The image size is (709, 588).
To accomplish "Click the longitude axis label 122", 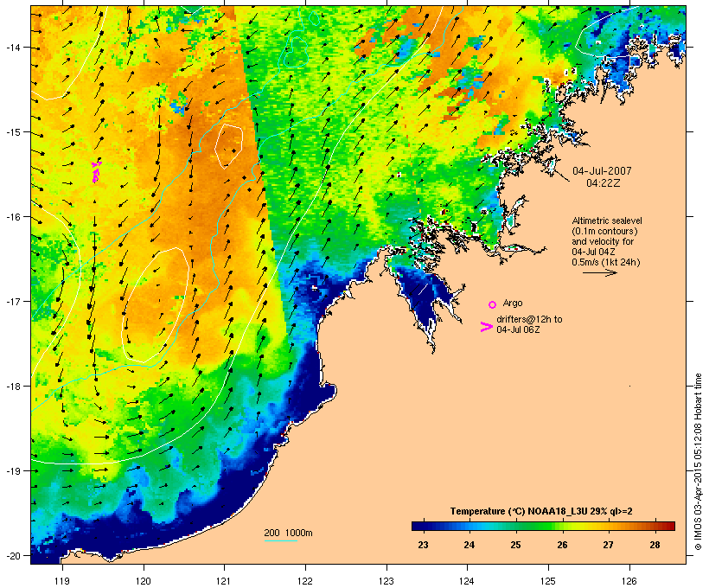I will [x=305, y=581].
